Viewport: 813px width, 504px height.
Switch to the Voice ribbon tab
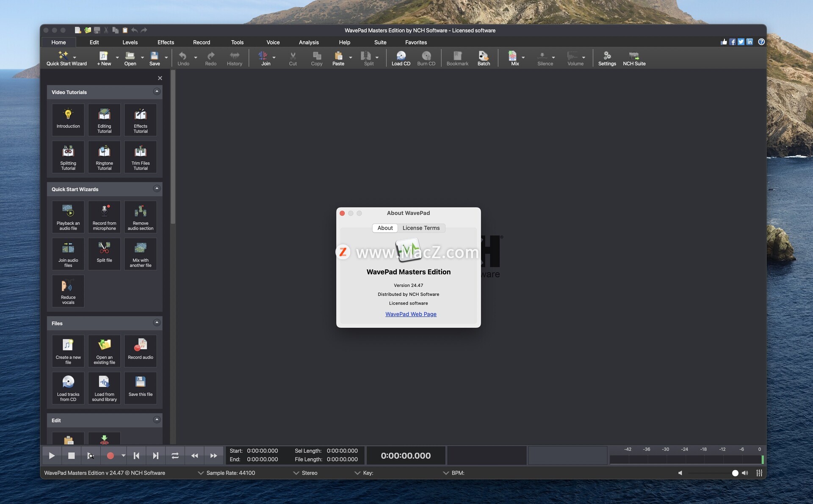273,42
